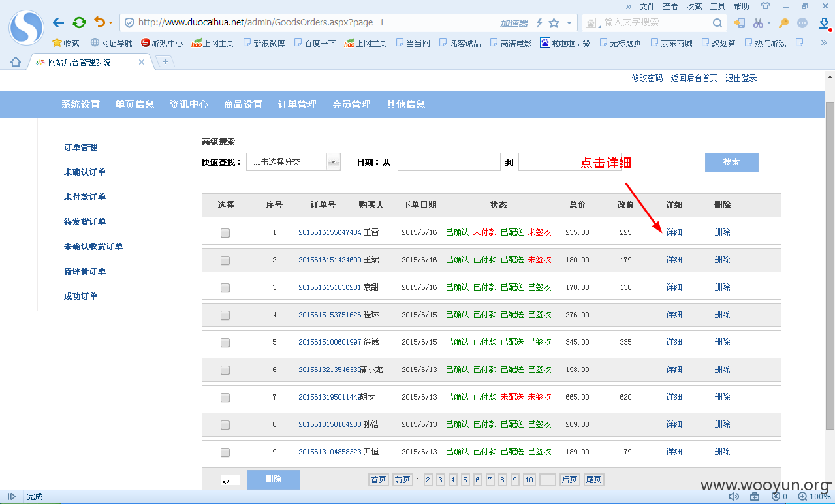Click the address bar security shield icon
The height and width of the screenshot is (504, 835).
[129, 23]
